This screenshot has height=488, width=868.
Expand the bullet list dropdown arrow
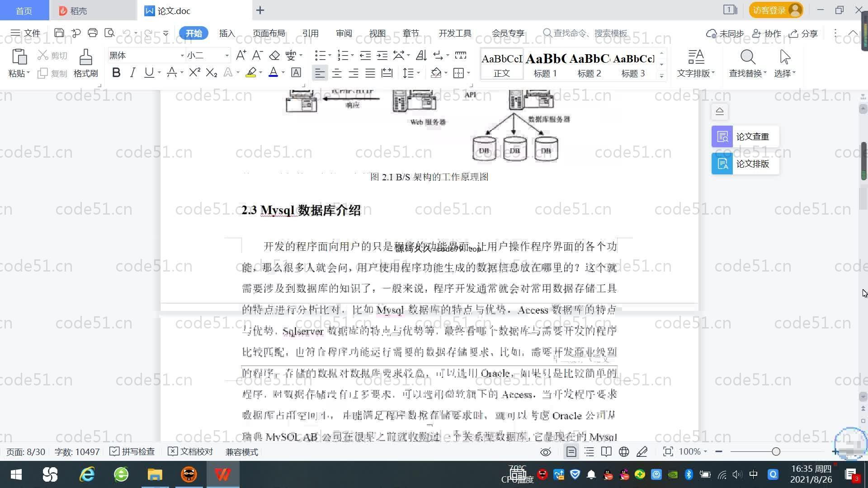point(330,55)
